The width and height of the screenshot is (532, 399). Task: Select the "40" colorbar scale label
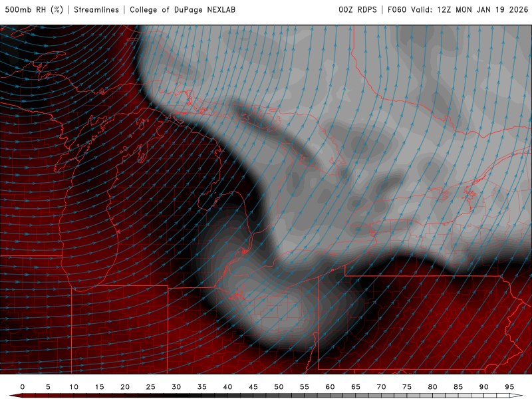tap(227, 387)
